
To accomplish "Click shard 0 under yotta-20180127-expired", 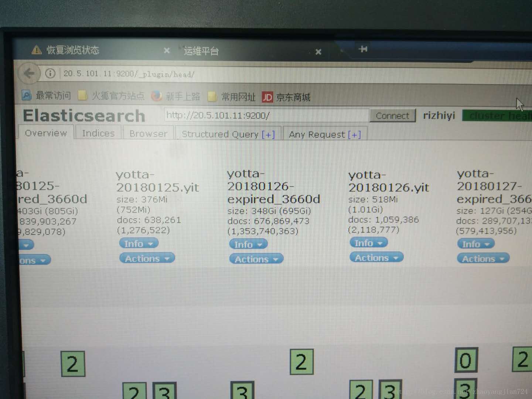I will tap(466, 360).
